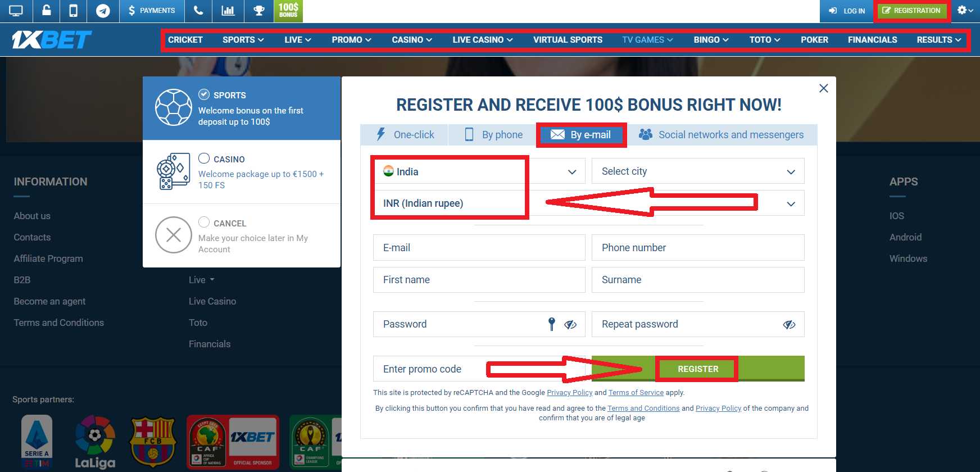The image size is (980, 472).
Task: Expand the INR currency dropdown
Action: 588,203
